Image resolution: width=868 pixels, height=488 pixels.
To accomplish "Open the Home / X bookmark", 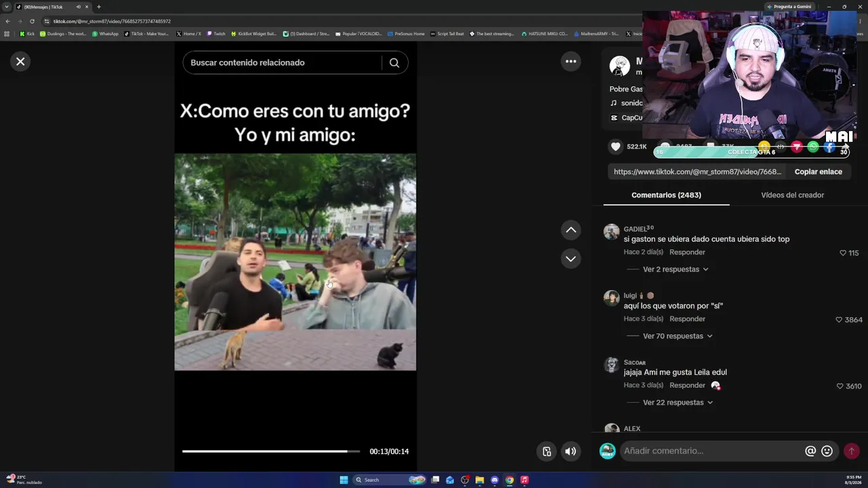I will (x=189, y=34).
